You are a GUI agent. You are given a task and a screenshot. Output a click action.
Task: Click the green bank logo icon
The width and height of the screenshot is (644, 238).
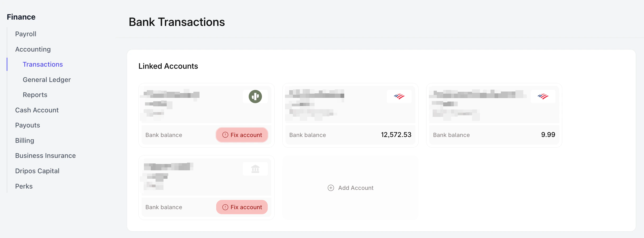[x=255, y=97]
